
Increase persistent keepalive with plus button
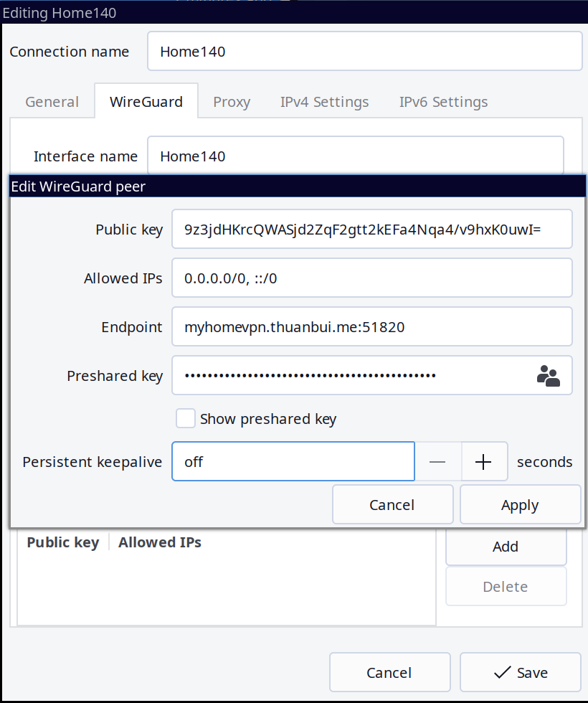(484, 463)
